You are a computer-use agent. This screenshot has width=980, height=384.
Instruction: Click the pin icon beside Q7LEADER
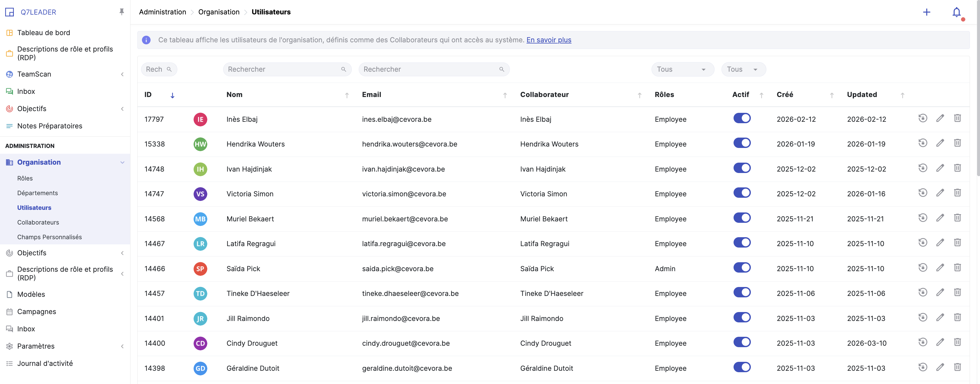pyautogui.click(x=121, y=12)
